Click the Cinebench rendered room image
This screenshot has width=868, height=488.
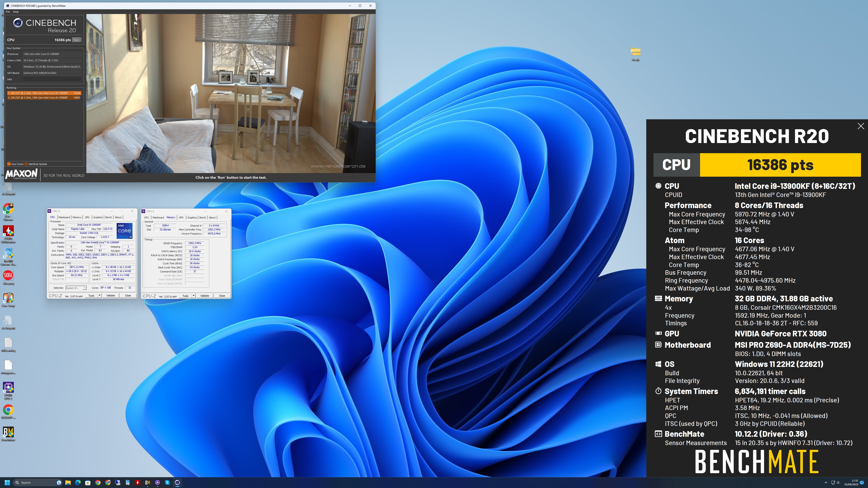pos(231,93)
